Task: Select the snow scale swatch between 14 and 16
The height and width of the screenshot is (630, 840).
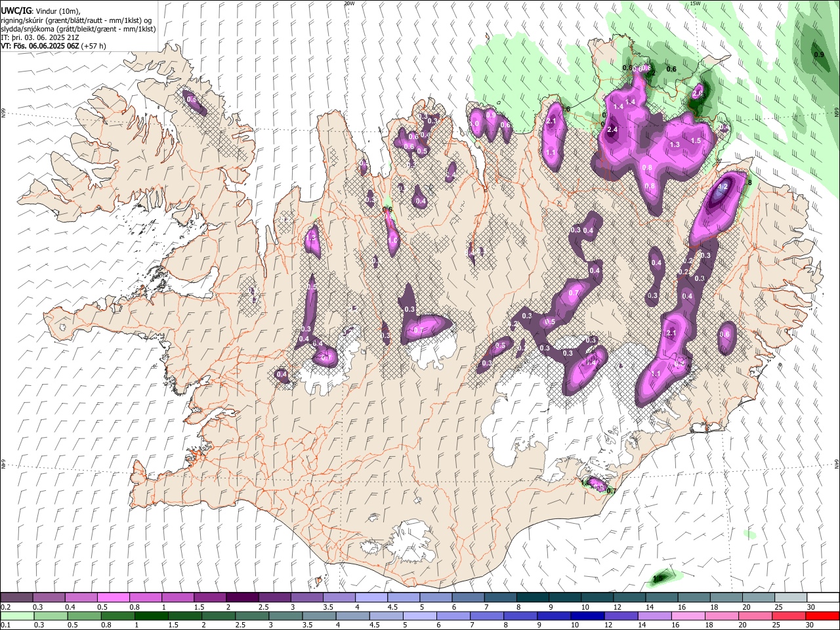Action: pos(662,598)
